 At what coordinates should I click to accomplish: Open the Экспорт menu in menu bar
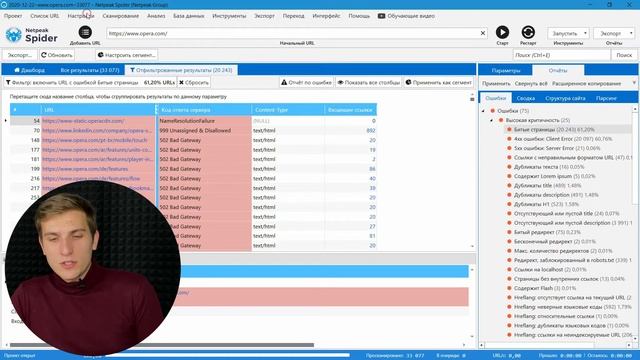point(264,16)
